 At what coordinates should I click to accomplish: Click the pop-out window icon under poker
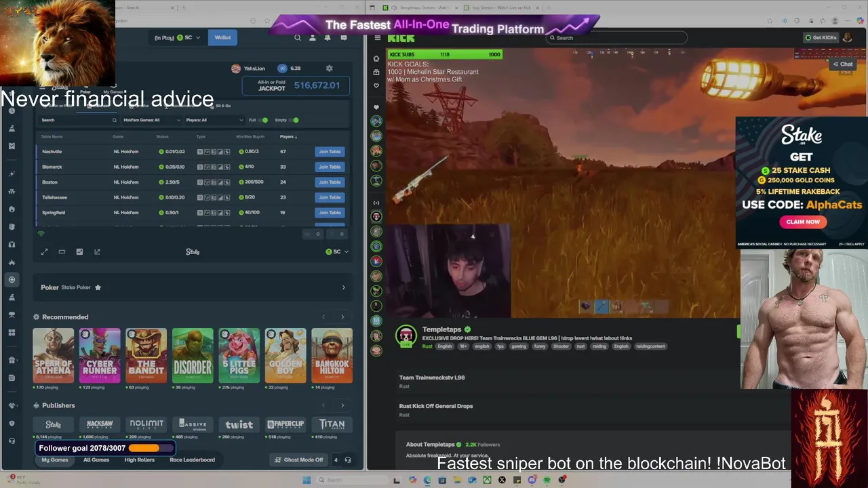(x=97, y=251)
